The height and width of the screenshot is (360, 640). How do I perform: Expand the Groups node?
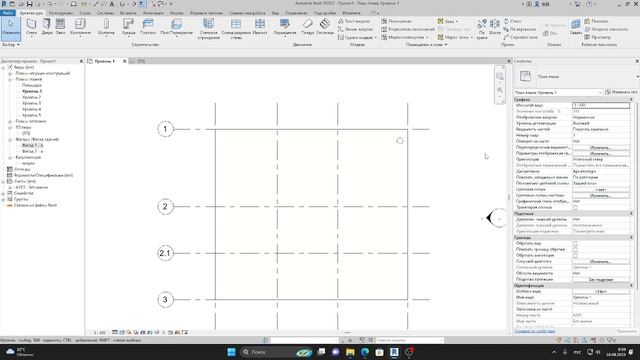[x=3, y=199]
